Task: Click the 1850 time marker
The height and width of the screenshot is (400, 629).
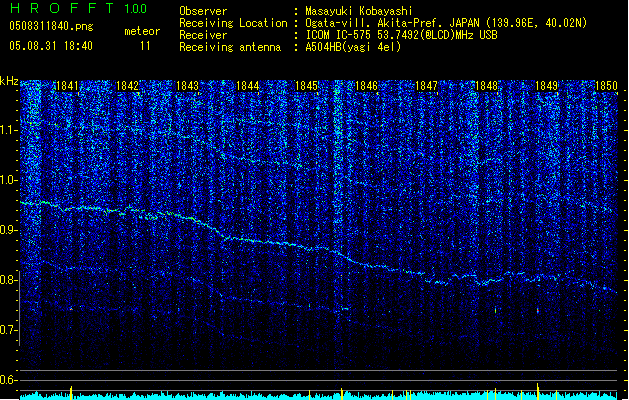Action: tap(605, 87)
